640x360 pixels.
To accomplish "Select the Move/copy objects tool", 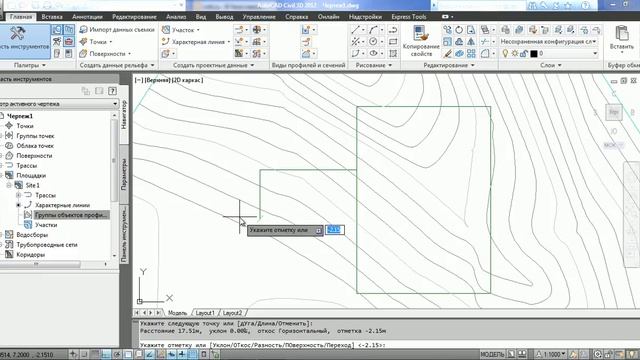I will coord(448,30).
